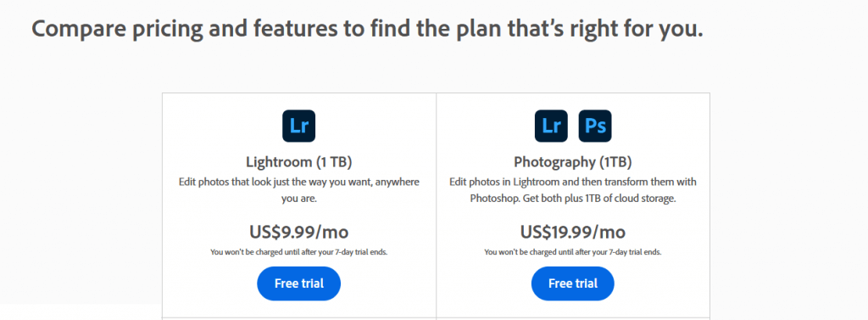868x320 pixels.
Task: Start Free trial for Lightroom (1 TB)
Action: click(x=299, y=284)
